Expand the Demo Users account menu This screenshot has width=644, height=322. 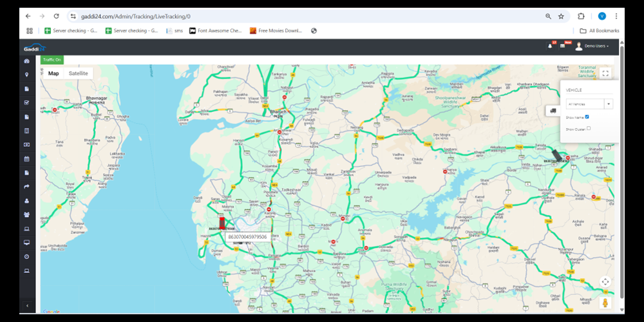[x=592, y=46]
